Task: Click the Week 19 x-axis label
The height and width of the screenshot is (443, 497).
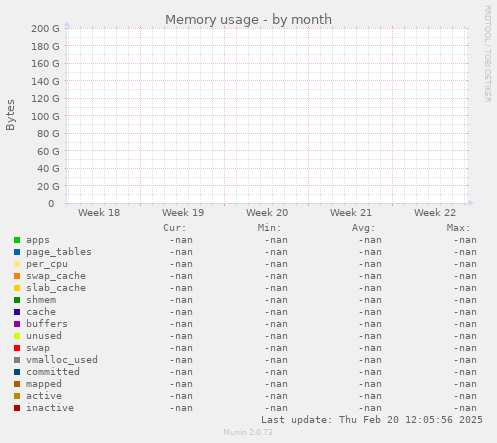Action: (x=183, y=213)
